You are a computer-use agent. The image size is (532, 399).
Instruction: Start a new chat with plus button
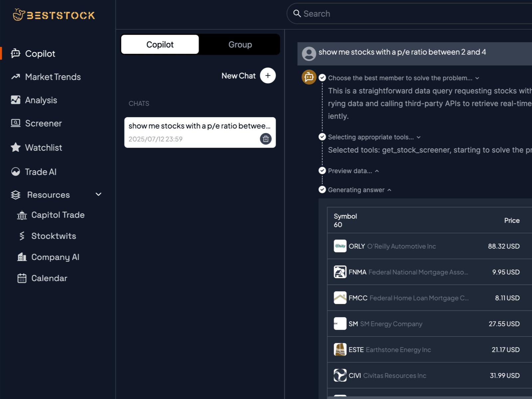coord(268,75)
